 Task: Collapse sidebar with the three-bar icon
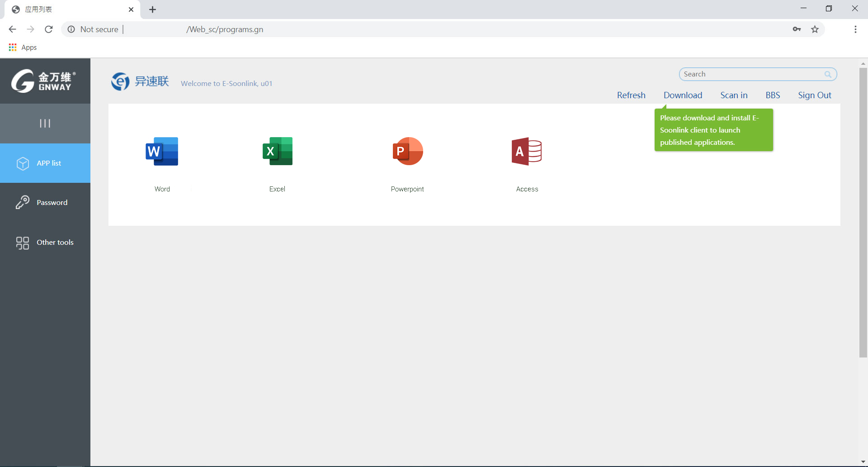tap(45, 123)
